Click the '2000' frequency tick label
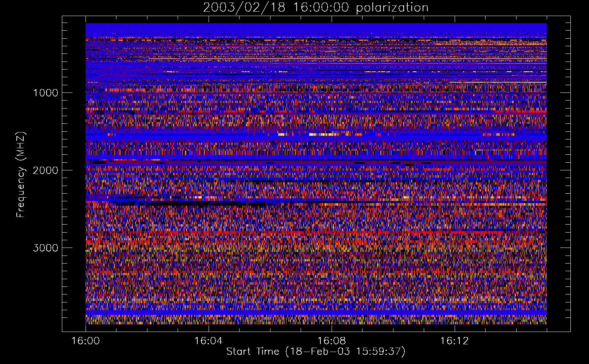Image resolution: width=589 pixels, height=364 pixels. click(46, 170)
